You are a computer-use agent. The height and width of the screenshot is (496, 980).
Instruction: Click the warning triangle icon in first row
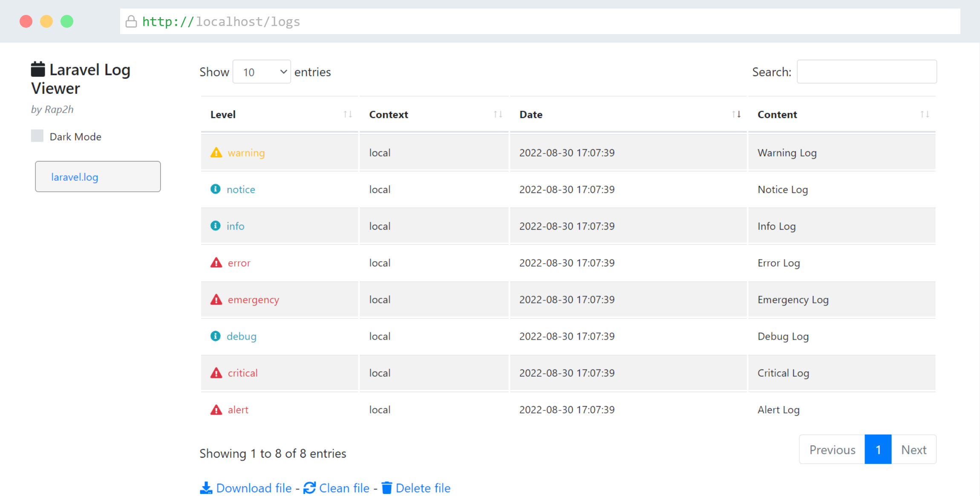point(216,153)
